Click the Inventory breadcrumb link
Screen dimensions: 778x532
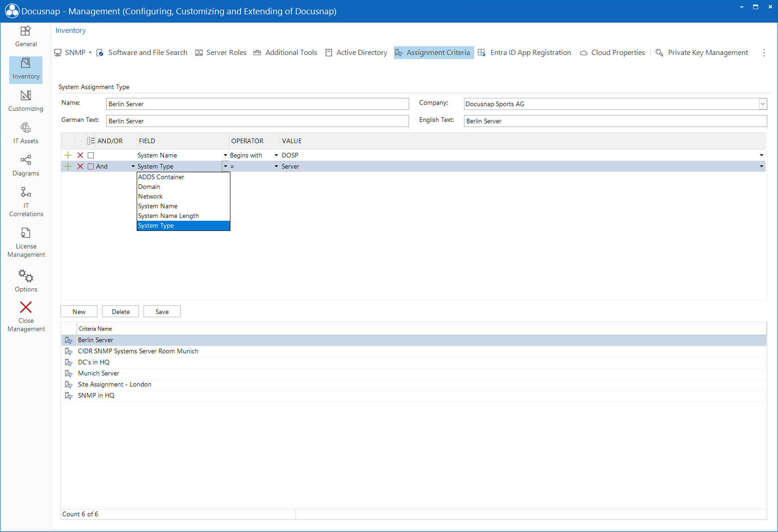(71, 30)
